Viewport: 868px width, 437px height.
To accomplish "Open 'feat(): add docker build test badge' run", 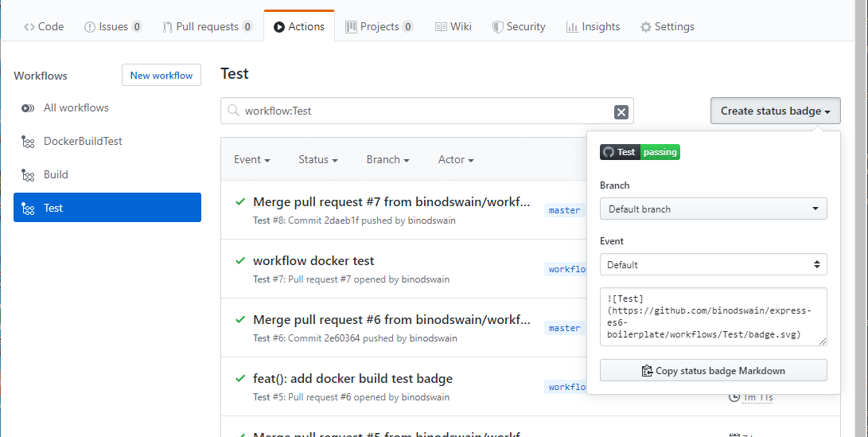I will pos(352,379).
